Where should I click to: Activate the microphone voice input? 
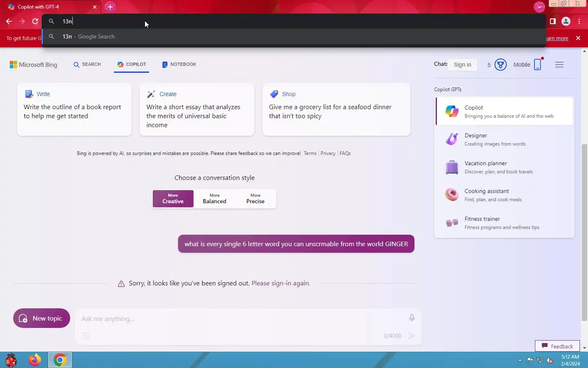click(412, 318)
